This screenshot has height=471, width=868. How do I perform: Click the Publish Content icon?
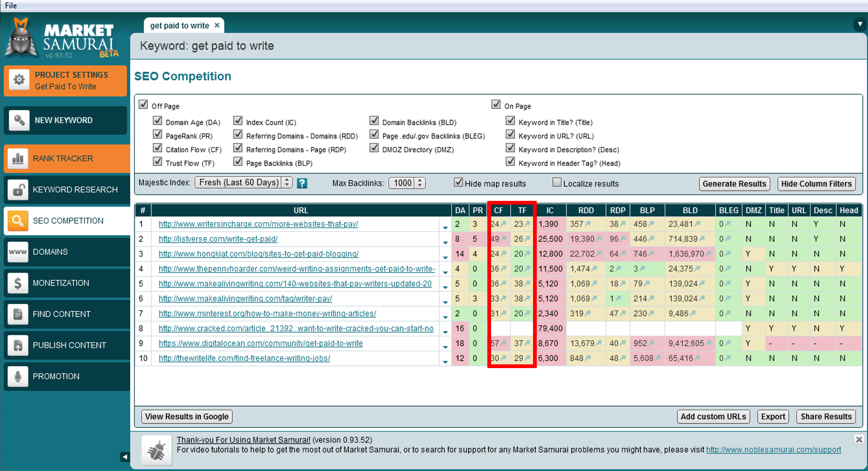[x=18, y=345]
